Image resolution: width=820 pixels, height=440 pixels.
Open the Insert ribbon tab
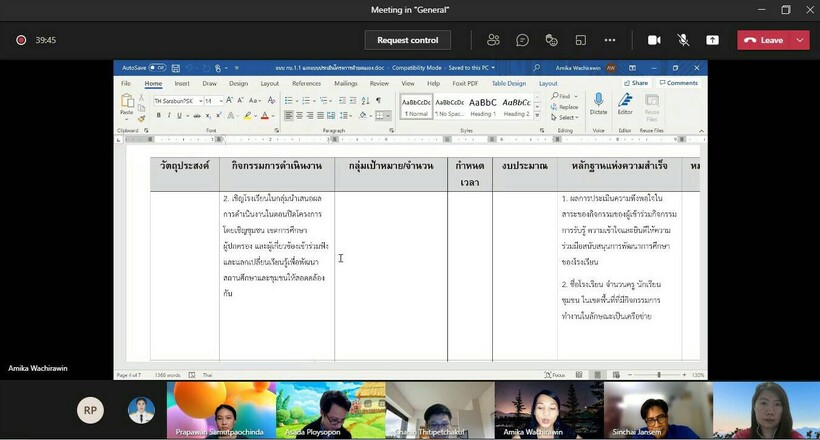pos(182,84)
